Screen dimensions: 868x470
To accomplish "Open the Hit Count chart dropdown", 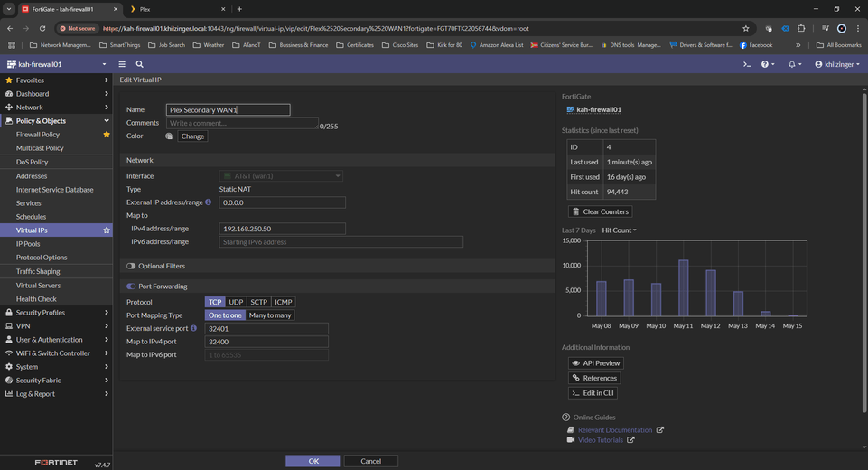I will 619,230.
